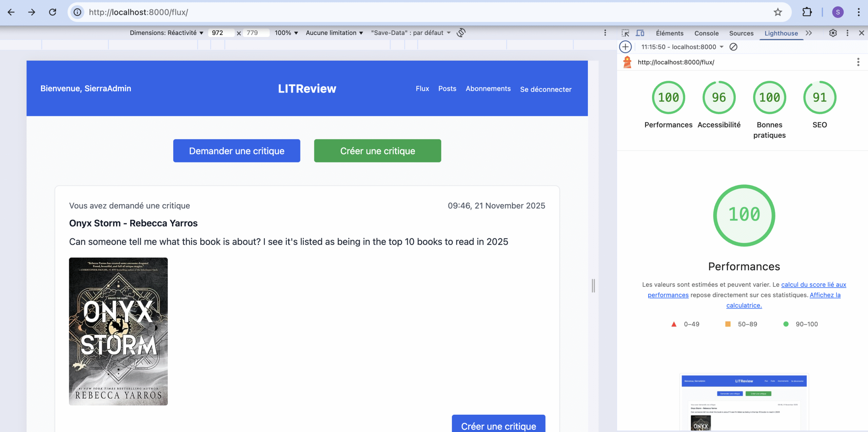
Task: Clear all Lighthouse reports icon
Action: 733,47
